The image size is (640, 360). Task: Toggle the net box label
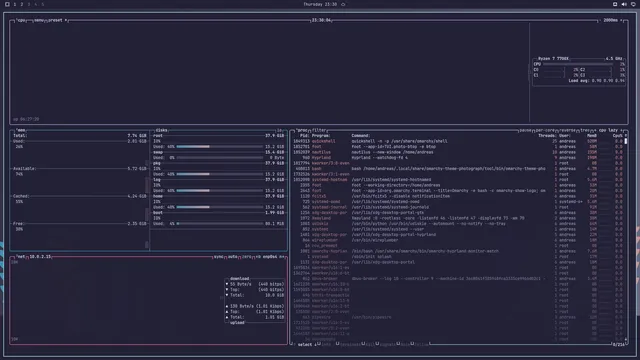click(x=21, y=257)
